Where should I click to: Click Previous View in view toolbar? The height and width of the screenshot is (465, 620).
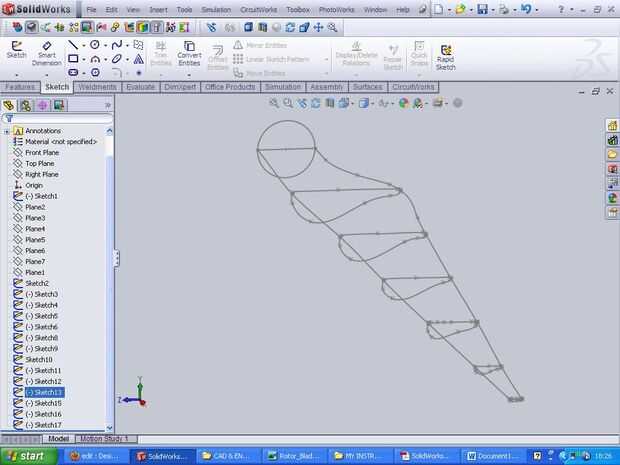coord(302,103)
